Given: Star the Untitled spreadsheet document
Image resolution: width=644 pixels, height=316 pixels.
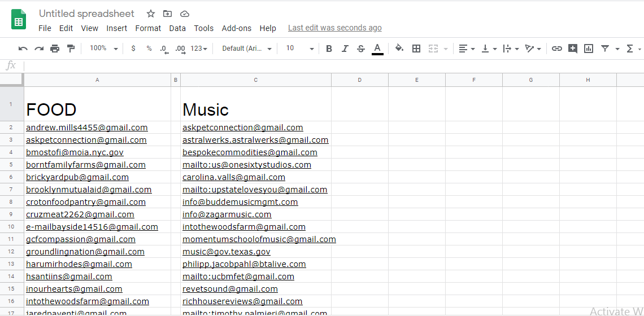Looking at the screenshot, I should [x=151, y=14].
